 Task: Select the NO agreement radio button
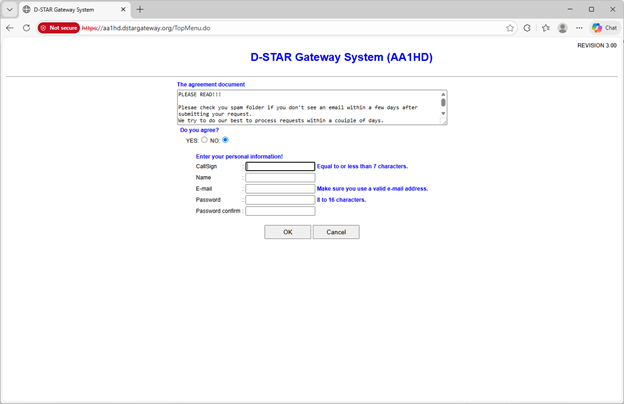click(225, 140)
